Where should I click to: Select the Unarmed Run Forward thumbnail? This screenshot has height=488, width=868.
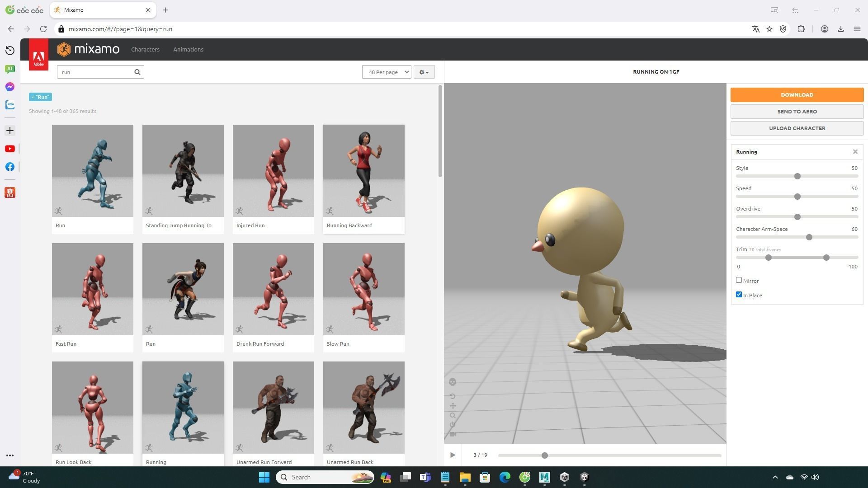pyautogui.click(x=274, y=408)
